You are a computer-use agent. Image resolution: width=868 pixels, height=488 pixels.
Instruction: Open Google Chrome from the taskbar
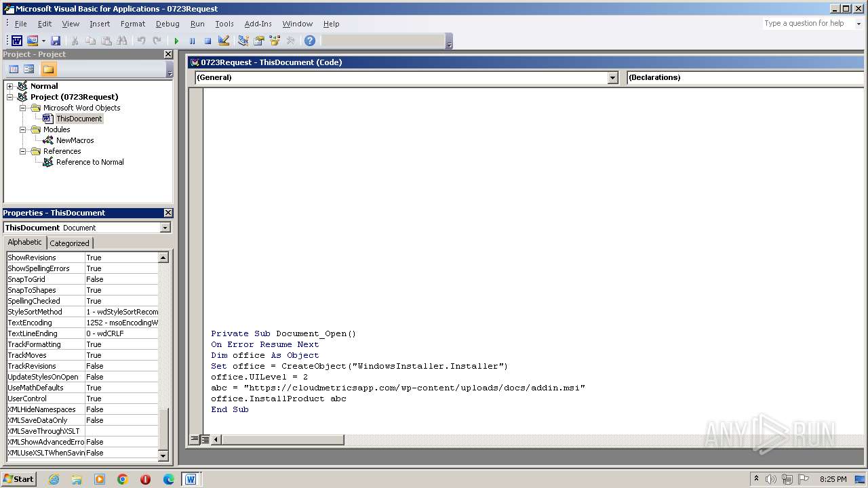coord(123,479)
